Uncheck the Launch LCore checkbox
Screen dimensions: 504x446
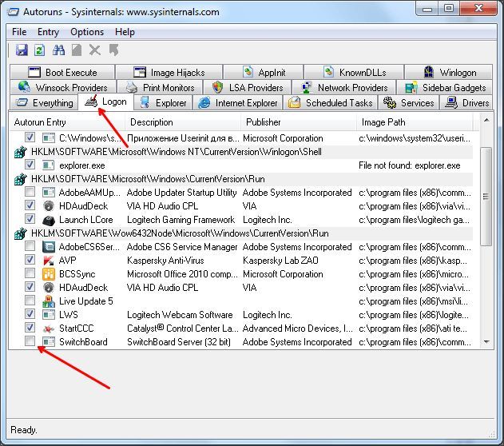(30, 219)
